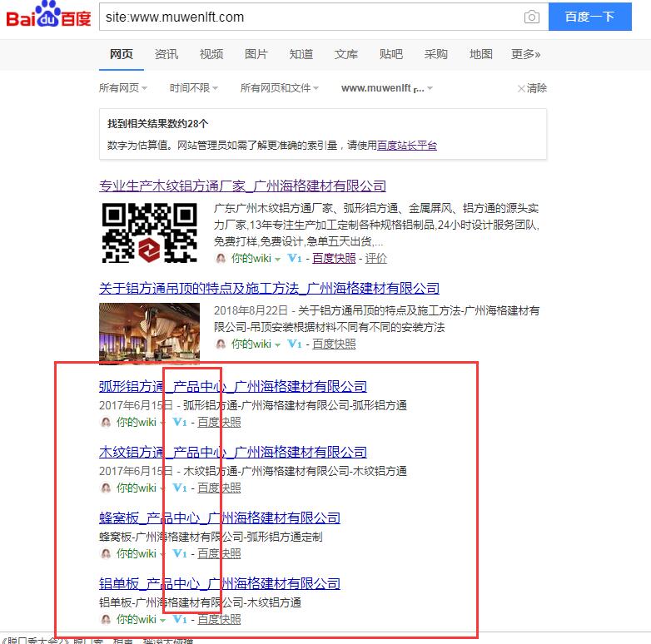Click the QR code thumbnail

pyautogui.click(x=150, y=233)
